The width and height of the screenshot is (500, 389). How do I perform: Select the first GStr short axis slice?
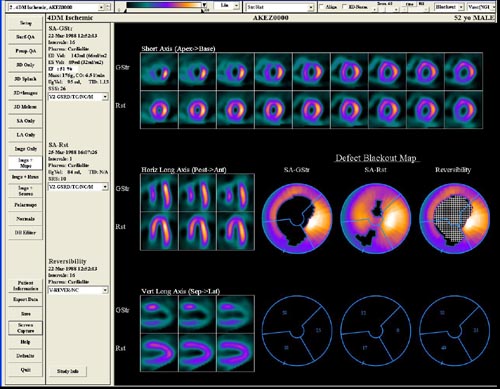[159, 71]
